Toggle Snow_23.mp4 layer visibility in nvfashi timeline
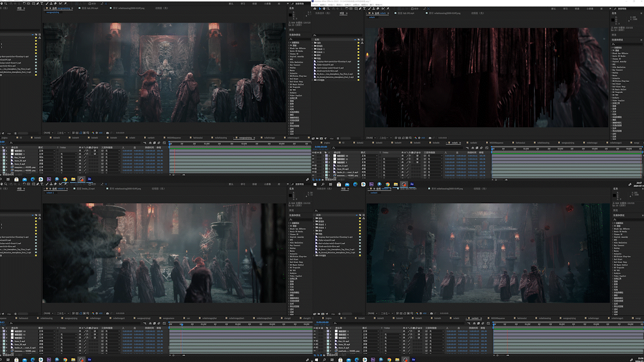 313,168
